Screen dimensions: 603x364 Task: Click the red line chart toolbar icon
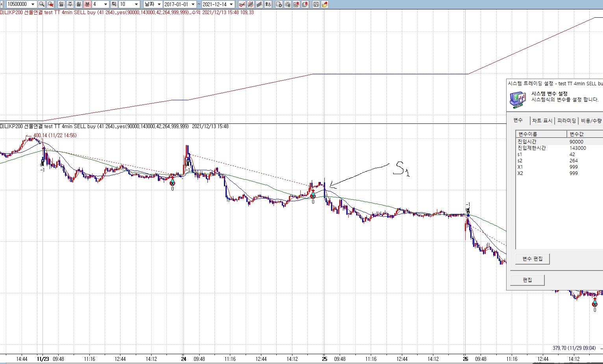coord(242,4)
